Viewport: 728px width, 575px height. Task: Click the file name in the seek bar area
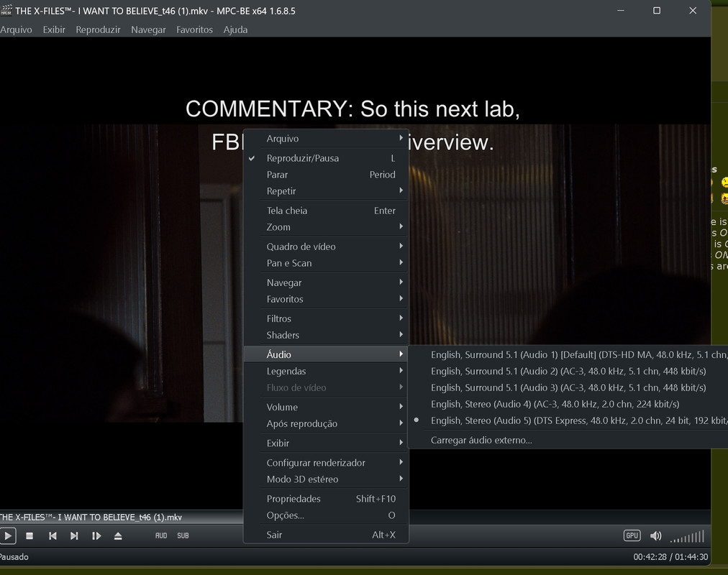(x=91, y=517)
